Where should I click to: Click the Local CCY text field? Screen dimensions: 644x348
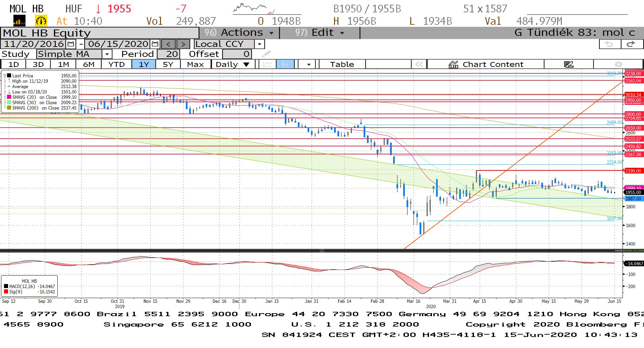point(224,44)
